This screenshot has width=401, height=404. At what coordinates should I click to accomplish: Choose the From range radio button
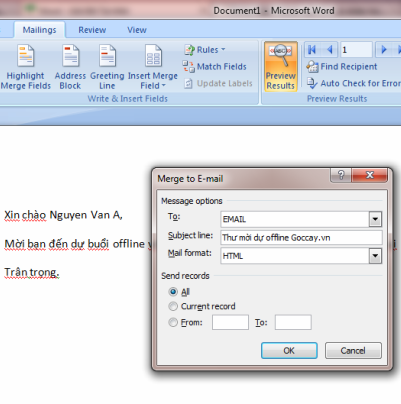pyautogui.click(x=173, y=322)
